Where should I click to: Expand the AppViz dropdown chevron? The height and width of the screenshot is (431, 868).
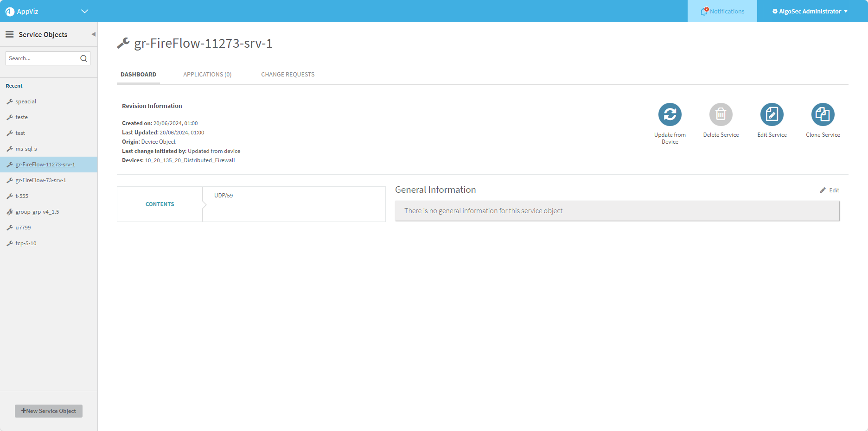pyautogui.click(x=84, y=11)
